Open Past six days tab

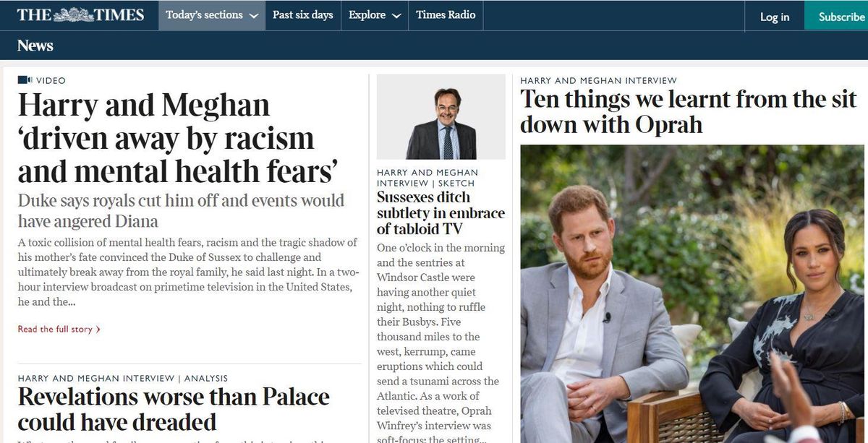pyautogui.click(x=302, y=15)
